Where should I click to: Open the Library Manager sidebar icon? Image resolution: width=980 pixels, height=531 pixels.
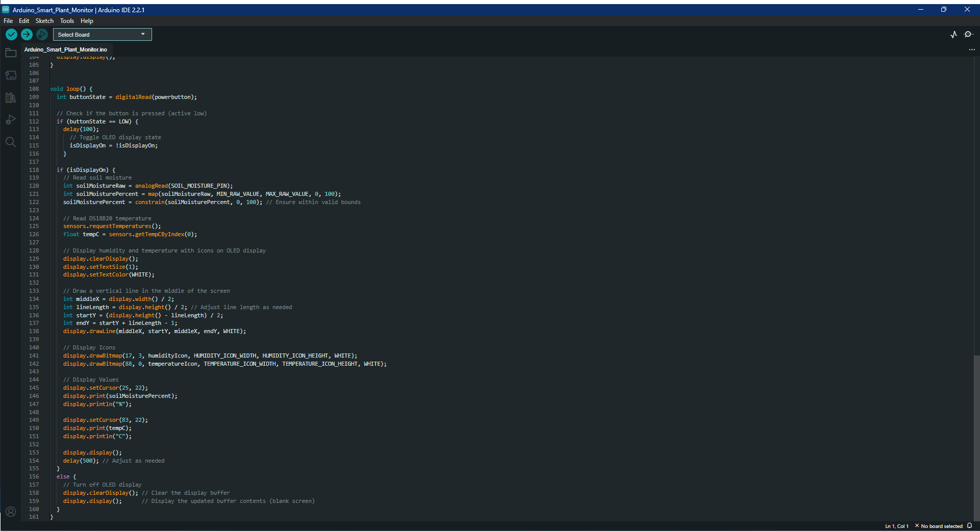tap(11, 97)
